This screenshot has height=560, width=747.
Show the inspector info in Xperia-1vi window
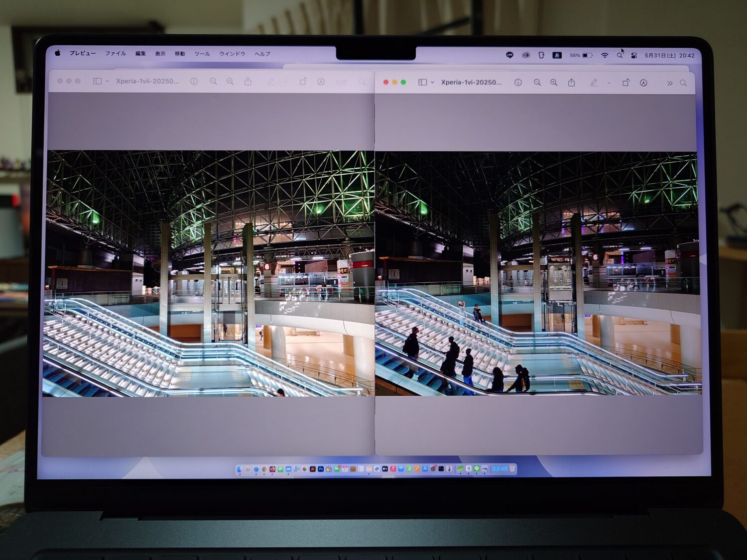pos(518,83)
